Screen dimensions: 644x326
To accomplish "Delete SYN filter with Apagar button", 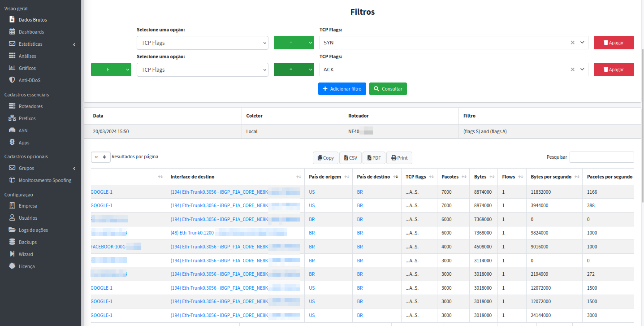I will click(614, 43).
